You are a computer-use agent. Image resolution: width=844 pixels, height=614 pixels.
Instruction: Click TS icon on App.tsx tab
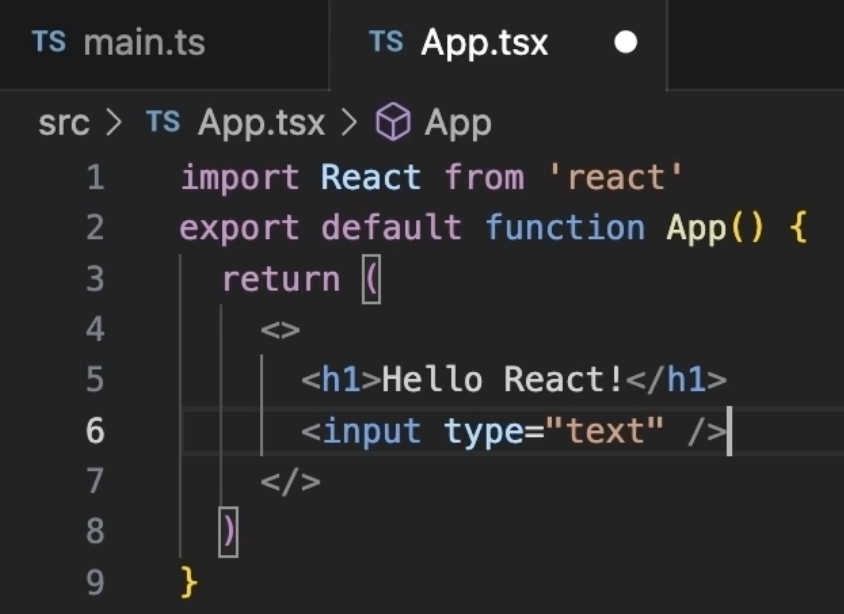pos(386,41)
